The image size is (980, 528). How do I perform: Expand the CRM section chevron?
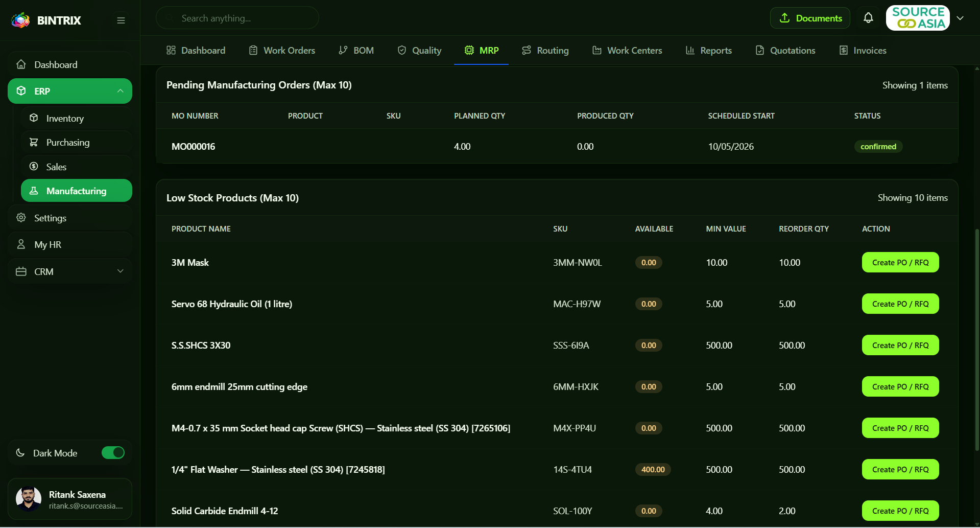[x=121, y=271]
